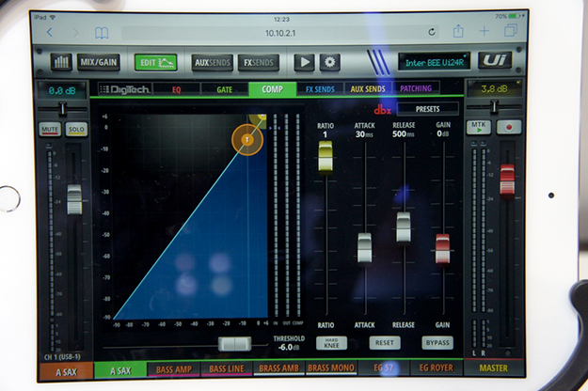Open Safari bookmarks icon
The image size is (588, 391).
click(x=100, y=32)
